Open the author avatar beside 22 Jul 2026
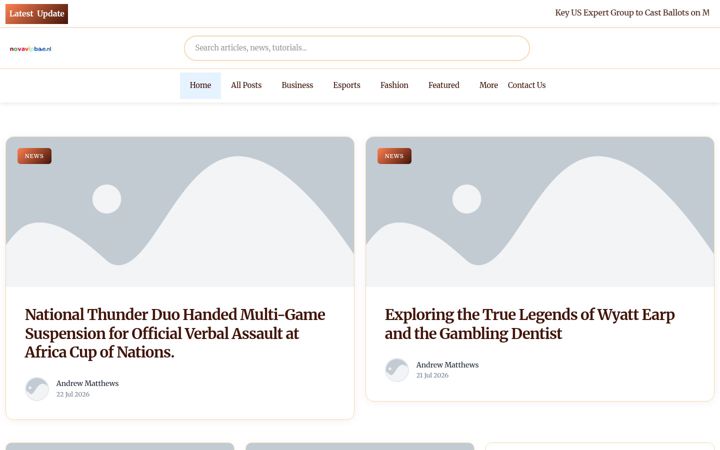Image resolution: width=720 pixels, height=450 pixels. click(37, 389)
